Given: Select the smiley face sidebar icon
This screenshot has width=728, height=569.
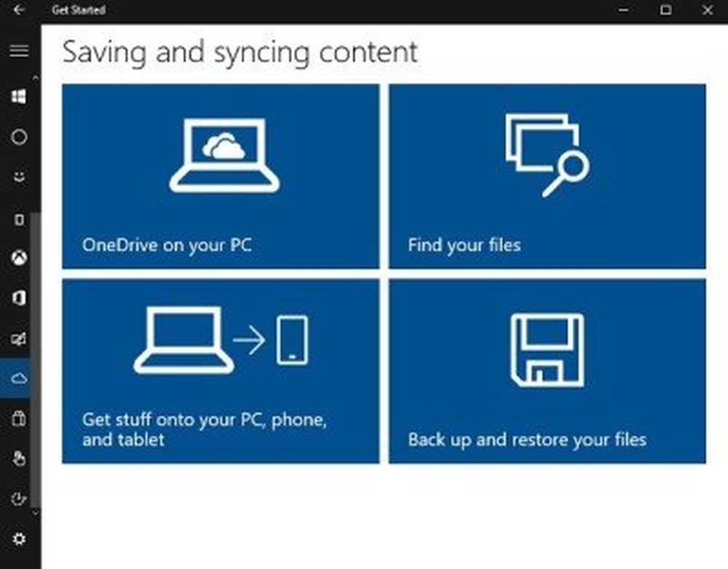Looking at the screenshot, I should (x=19, y=177).
